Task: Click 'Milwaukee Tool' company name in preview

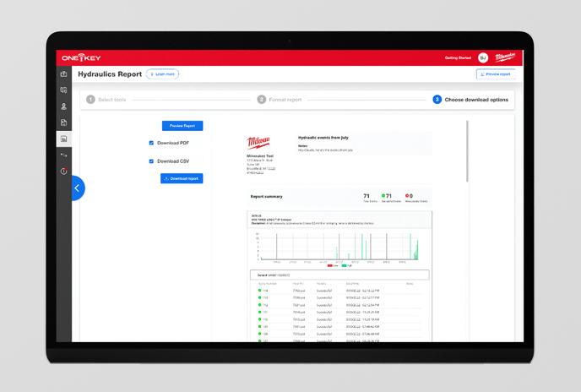Action: pyautogui.click(x=260, y=156)
